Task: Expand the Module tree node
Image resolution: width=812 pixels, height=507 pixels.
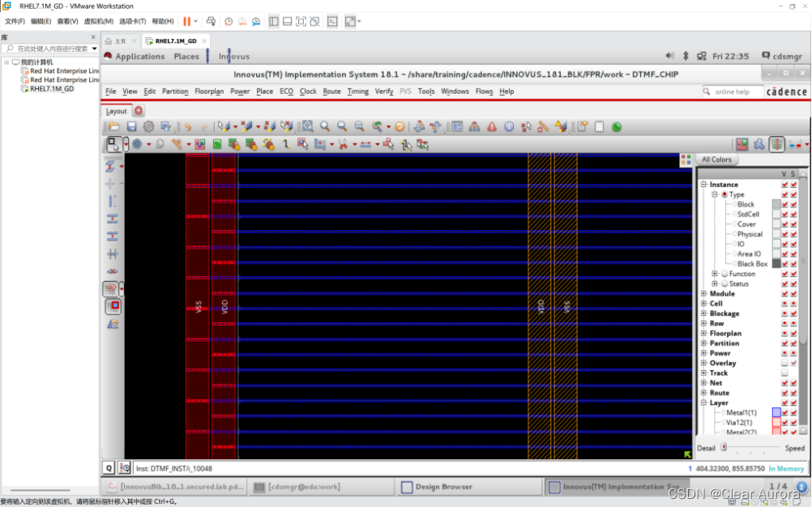Action: [x=703, y=294]
